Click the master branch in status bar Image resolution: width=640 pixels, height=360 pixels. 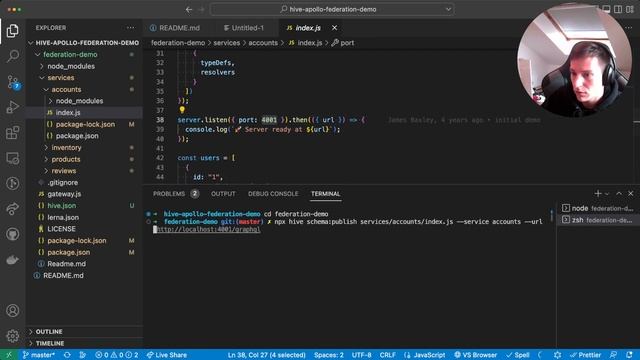point(38,355)
